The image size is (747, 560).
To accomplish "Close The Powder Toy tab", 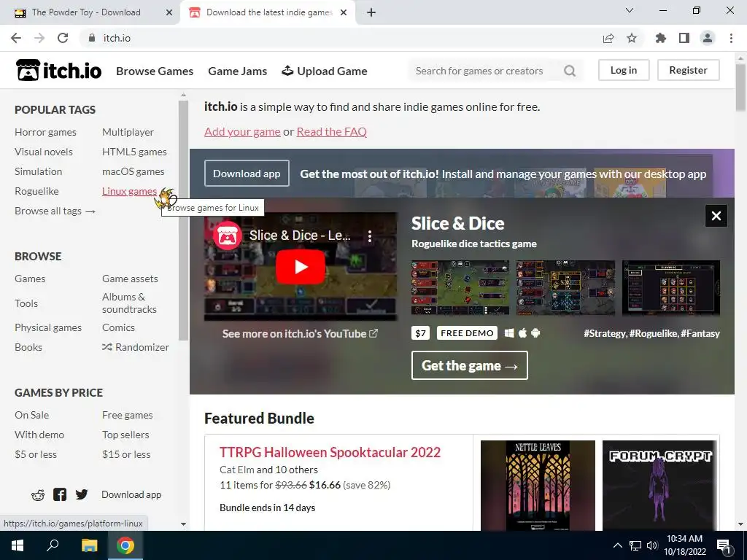I will (169, 12).
